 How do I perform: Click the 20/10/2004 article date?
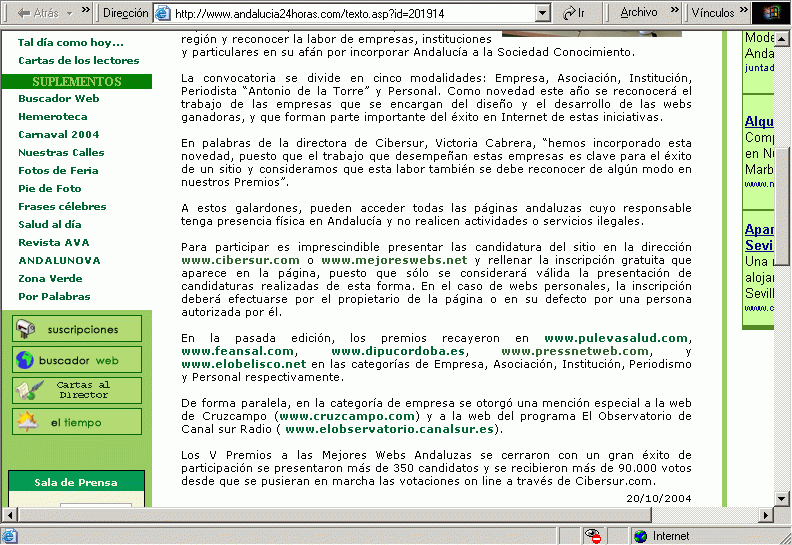point(659,499)
